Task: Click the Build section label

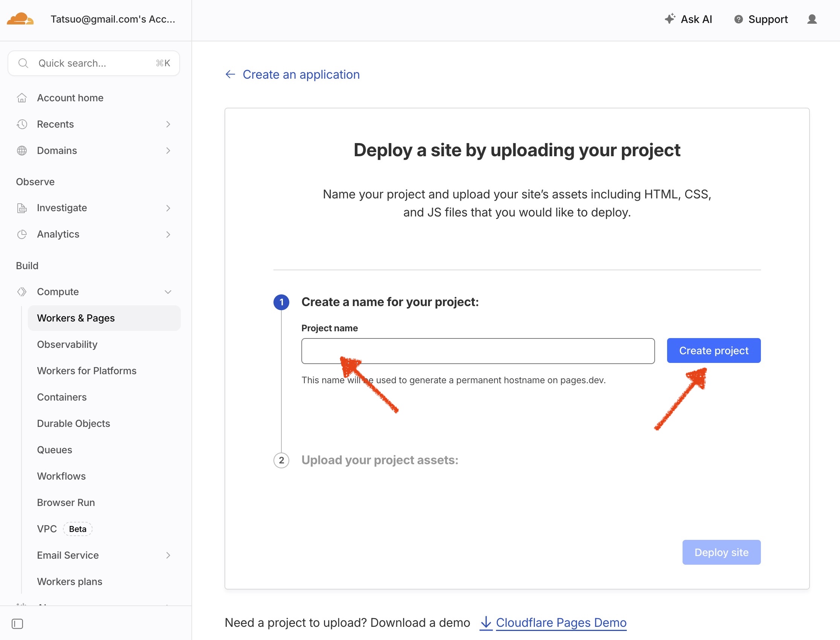Action: [x=27, y=265]
